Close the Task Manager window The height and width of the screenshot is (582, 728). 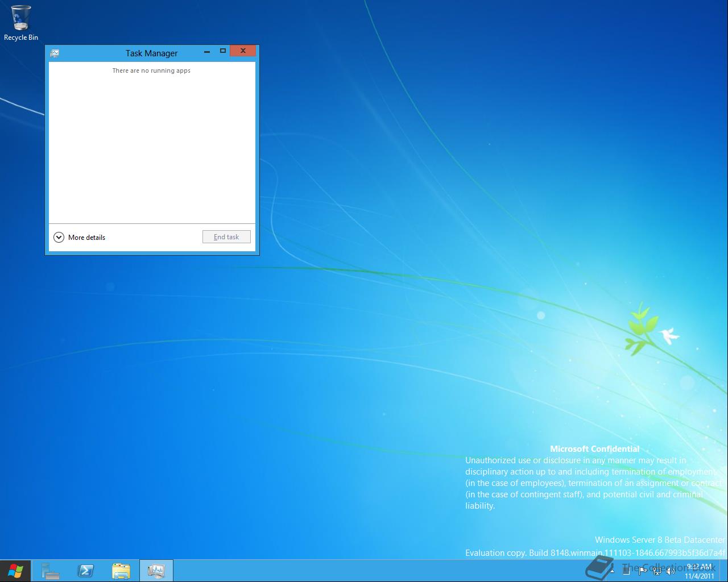[243, 51]
